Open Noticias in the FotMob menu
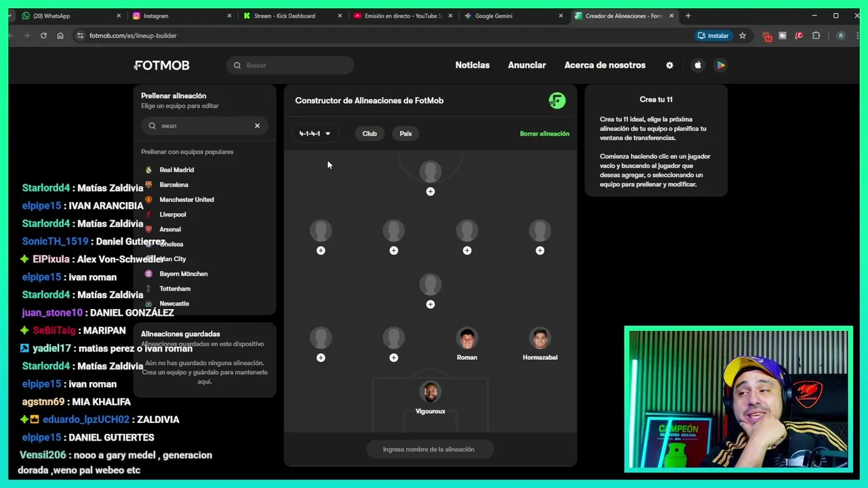The width and height of the screenshot is (868, 488). pos(472,65)
